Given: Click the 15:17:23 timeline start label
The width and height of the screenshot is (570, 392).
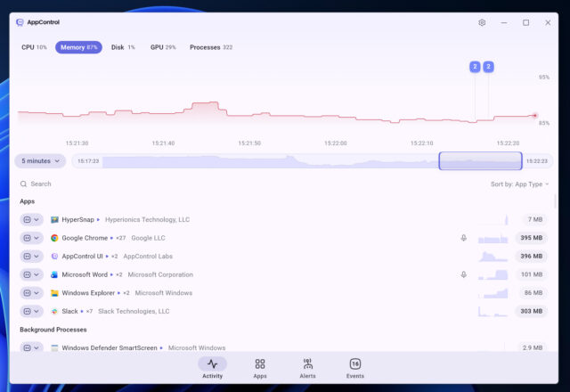Looking at the screenshot, I should [x=88, y=161].
